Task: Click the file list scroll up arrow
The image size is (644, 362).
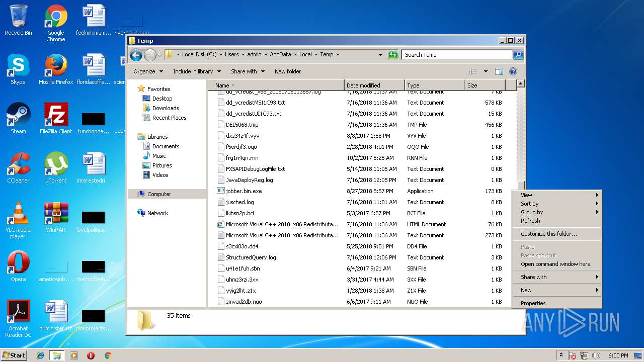Action: pyautogui.click(x=521, y=84)
